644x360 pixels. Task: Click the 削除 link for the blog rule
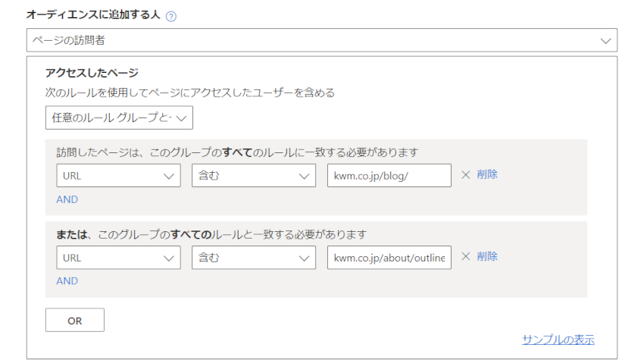[x=487, y=174]
